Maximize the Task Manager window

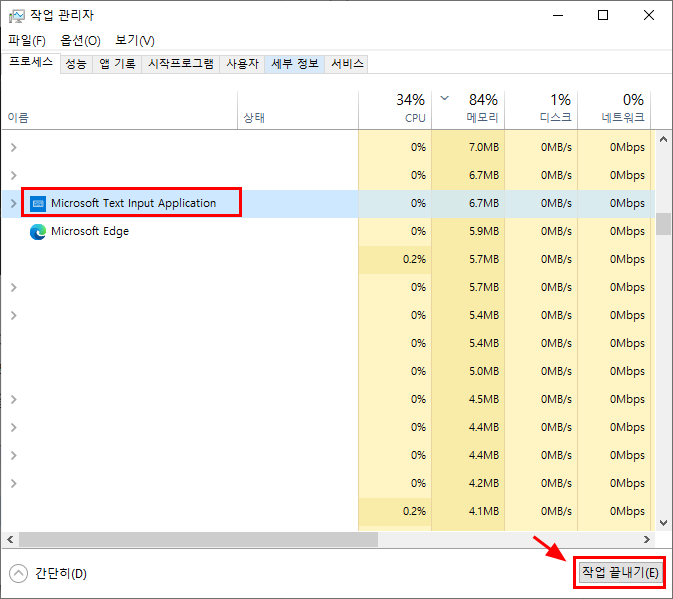tap(603, 15)
